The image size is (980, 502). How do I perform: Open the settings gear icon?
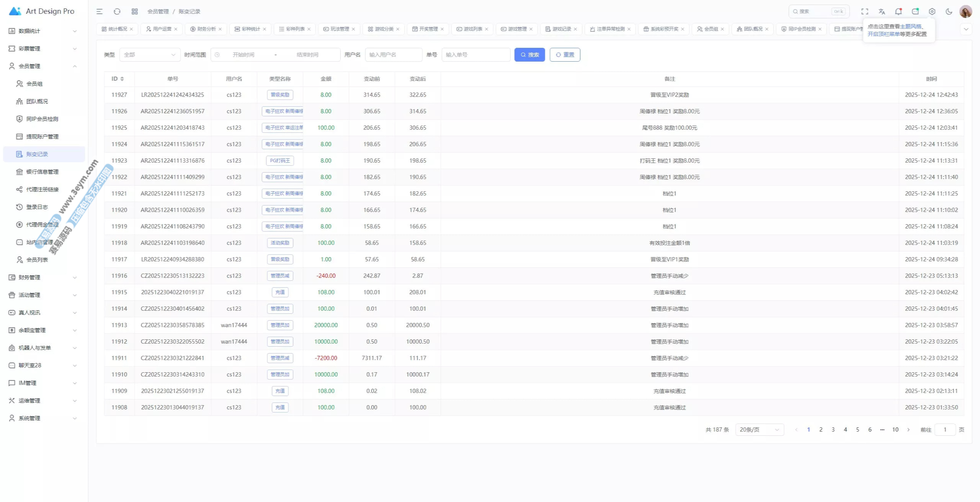(x=932, y=11)
